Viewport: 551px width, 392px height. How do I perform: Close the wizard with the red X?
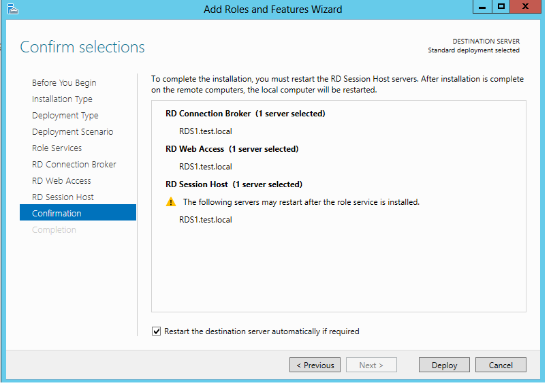[x=526, y=7]
